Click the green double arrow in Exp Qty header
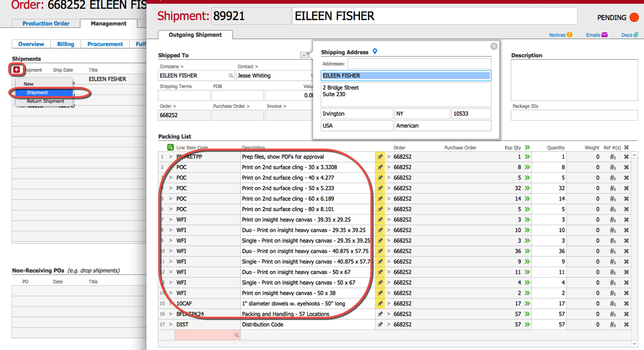The height and width of the screenshot is (350, 644). (527, 148)
